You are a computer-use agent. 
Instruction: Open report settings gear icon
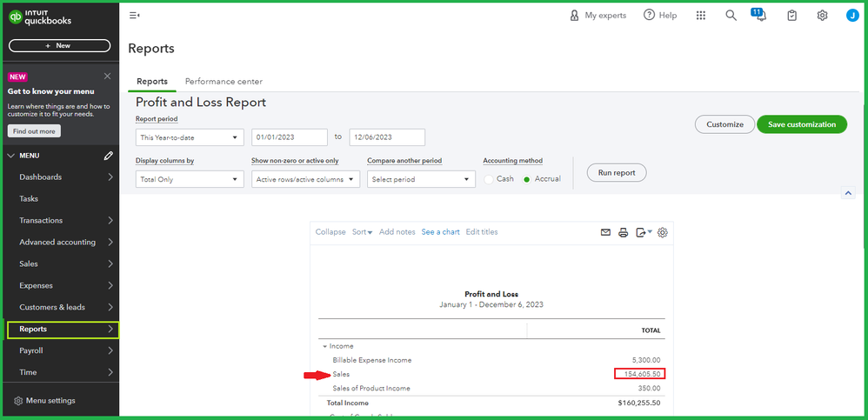663,232
